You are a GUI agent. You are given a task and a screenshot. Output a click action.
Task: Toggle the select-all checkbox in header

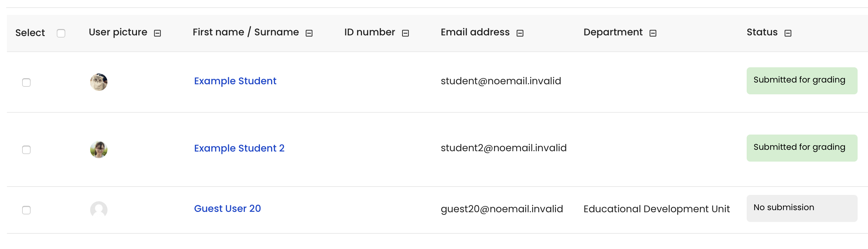pyautogui.click(x=61, y=33)
